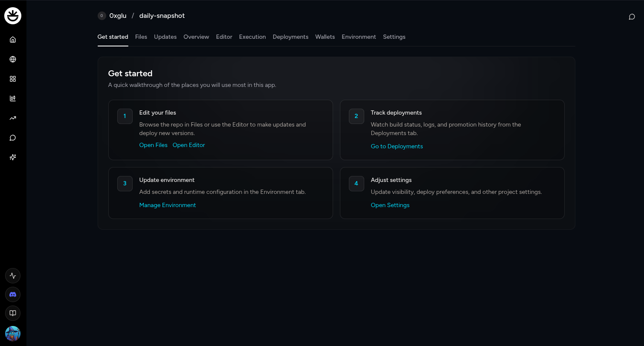The image size is (644, 346).
Task: Click the candlestick chart sidebar icon
Action: click(x=13, y=98)
